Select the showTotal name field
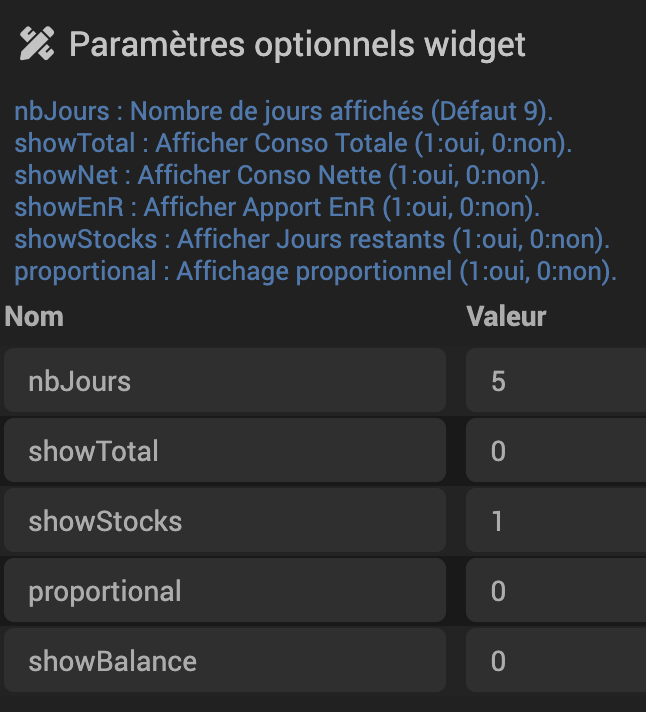This screenshot has height=712, width=646. coord(224,451)
